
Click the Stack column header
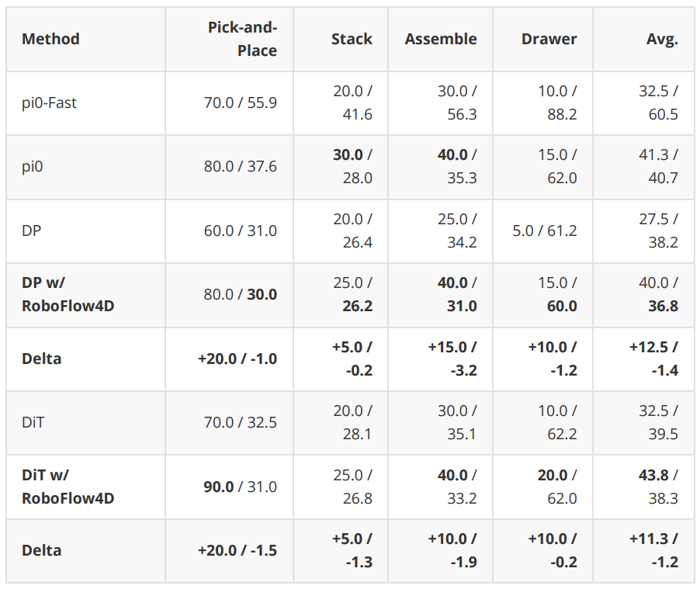coord(352,39)
